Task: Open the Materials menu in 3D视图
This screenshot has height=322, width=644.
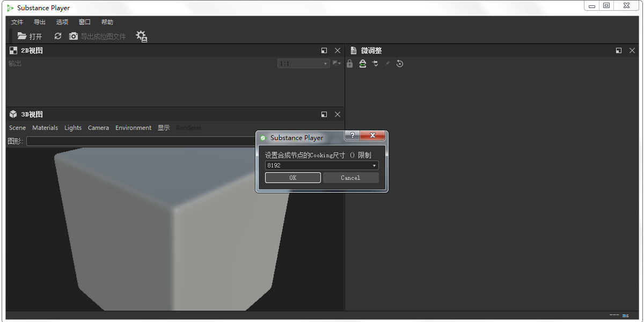Action: (x=45, y=128)
